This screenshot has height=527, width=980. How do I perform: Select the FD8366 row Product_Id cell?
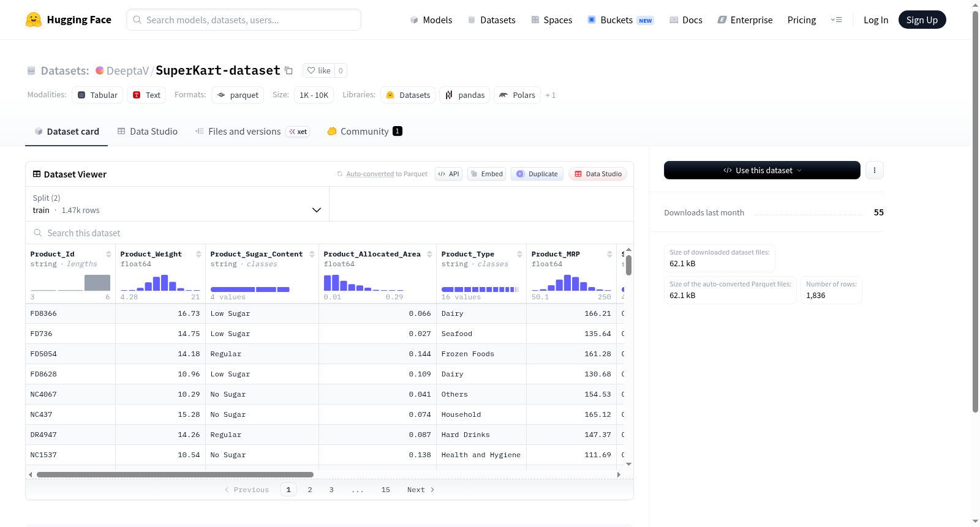pos(70,313)
